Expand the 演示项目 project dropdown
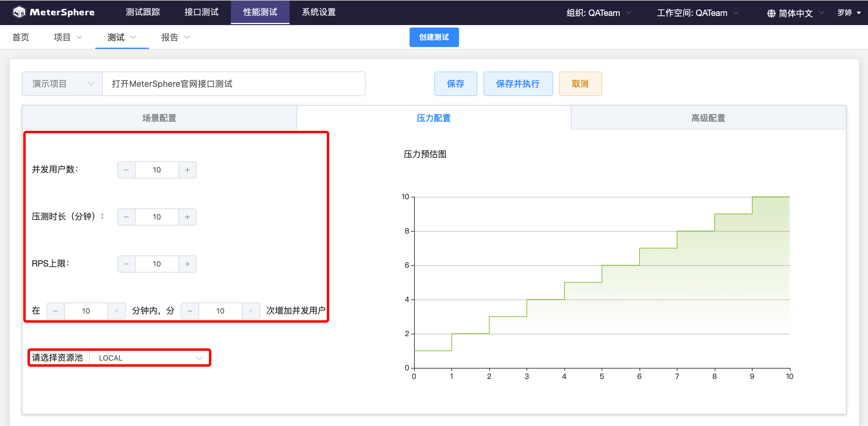The height and width of the screenshot is (426, 868). (62, 84)
